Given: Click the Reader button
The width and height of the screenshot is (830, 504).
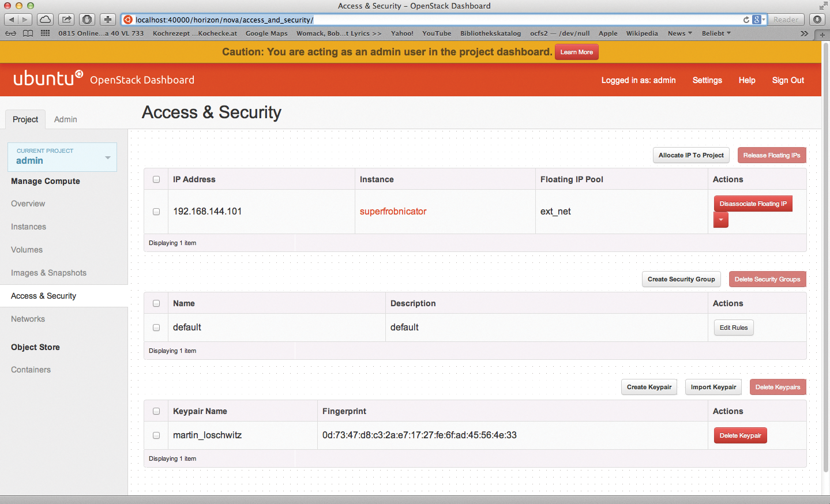Looking at the screenshot, I should point(786,20).
